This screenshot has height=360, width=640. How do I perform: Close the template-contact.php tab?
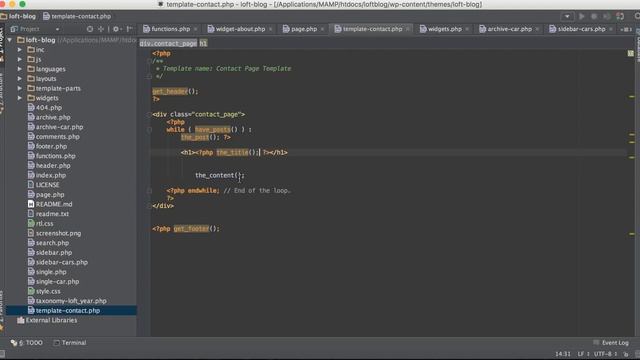pos(407,29)
